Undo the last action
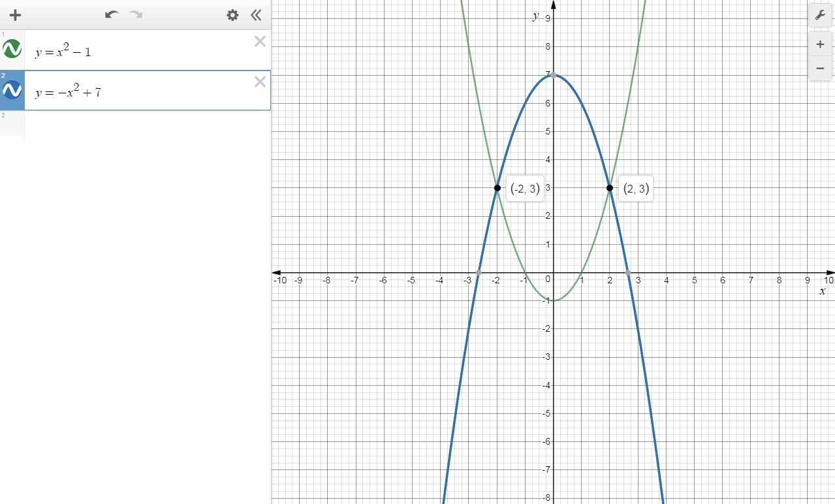This screenshot has height=504, width=835. pyautogui.click(x=112, y=14)
